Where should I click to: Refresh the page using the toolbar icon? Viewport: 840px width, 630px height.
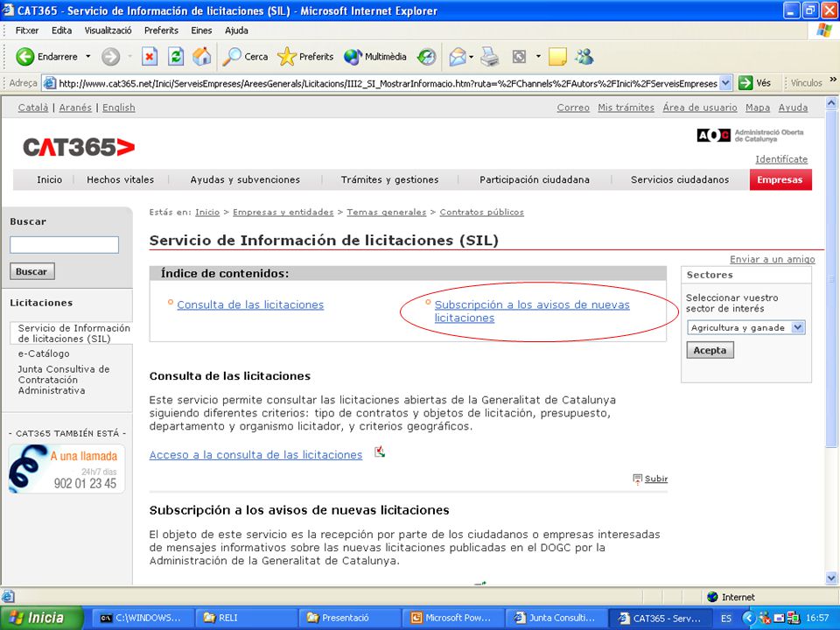(x=176, y=56)
